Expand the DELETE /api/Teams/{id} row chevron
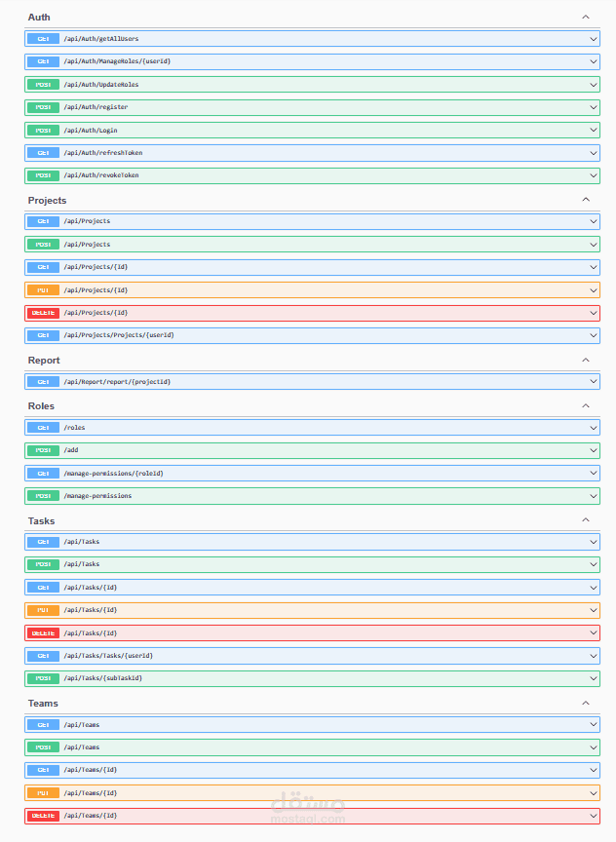616x842 pixels. pyautogui.click(x=594, y=816)
